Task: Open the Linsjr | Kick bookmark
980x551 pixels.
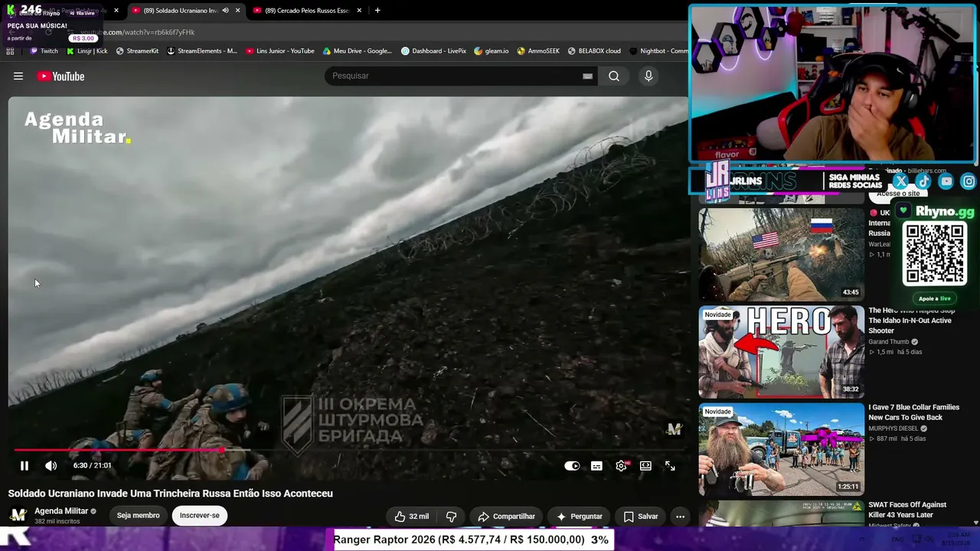Action: [87, 51]
